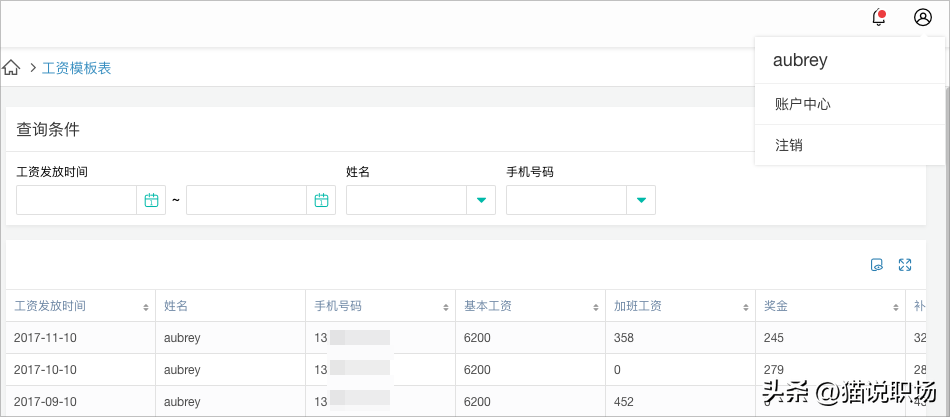Expand the 姓名 dropdown arrow
950x417 pixels.
click(x=481, y=200)
